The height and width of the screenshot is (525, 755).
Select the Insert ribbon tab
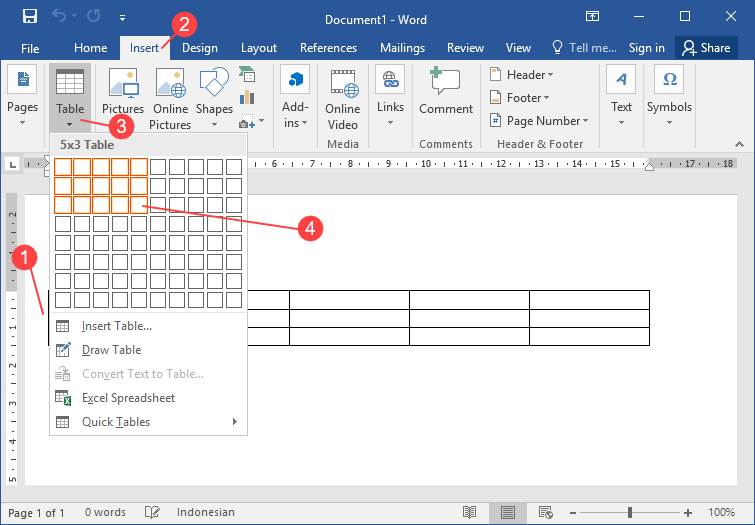(144, 48)
